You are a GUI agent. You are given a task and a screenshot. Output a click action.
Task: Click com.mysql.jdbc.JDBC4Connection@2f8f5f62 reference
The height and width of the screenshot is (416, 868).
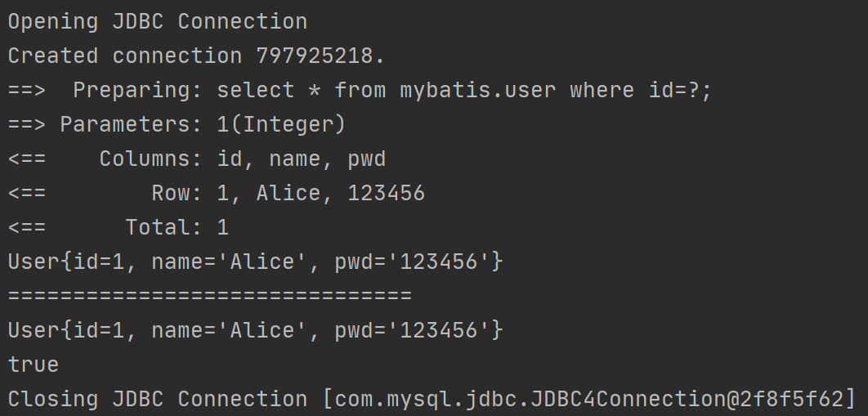pos(589,399)
